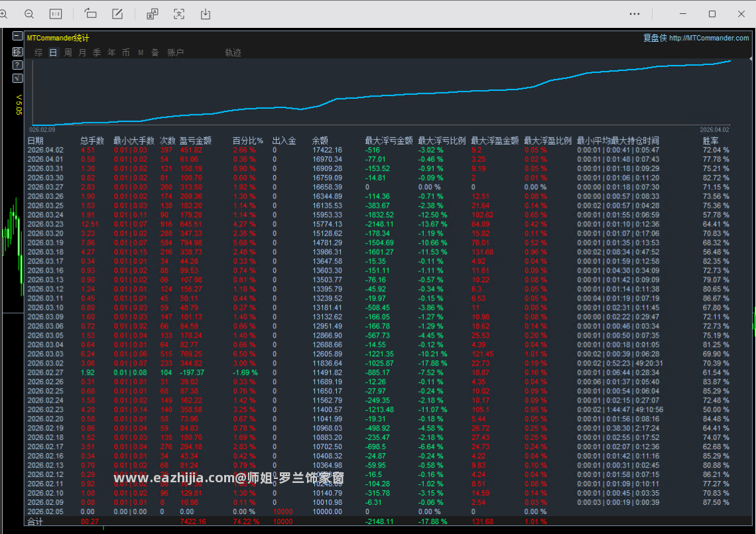Toggle the checkmark √ button
The width and height of the screenshot is (756, 534).
click(17, 78)
